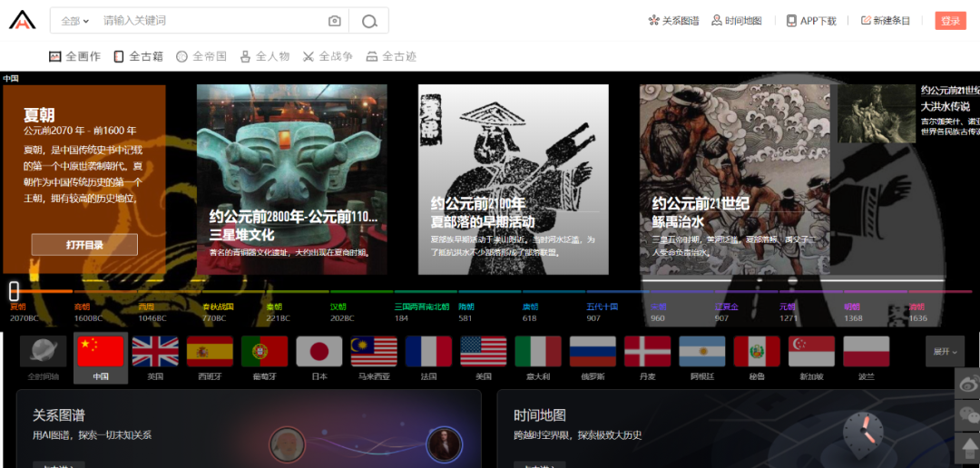Open the 全古籍 tab

pyautogui.click(x=138, y=57)
